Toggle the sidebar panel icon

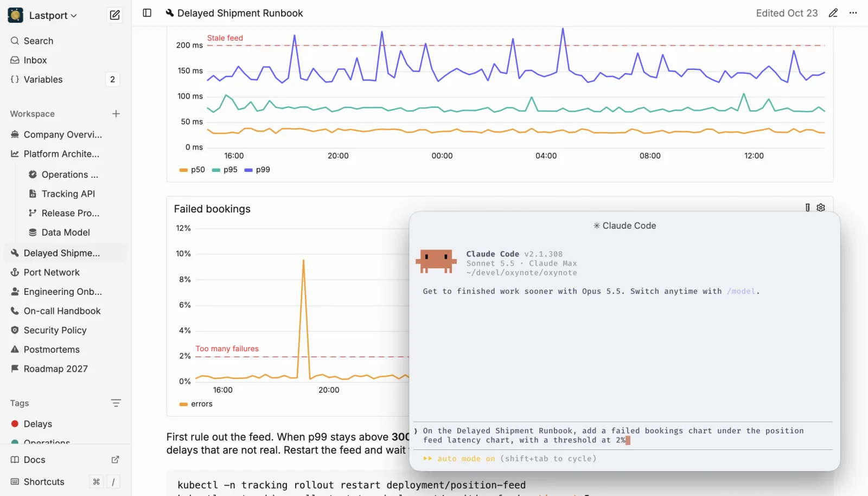(147, 13)
